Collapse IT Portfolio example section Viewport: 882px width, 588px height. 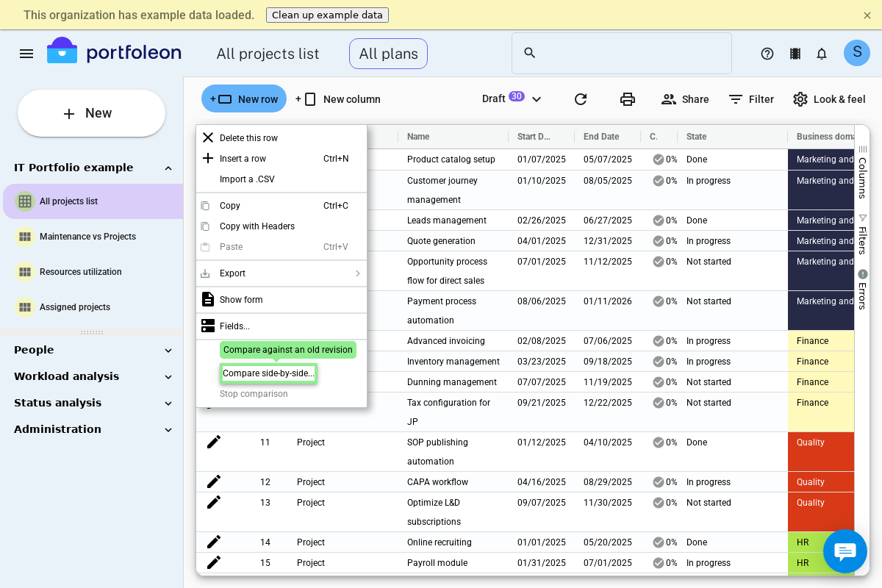[168, 168]
